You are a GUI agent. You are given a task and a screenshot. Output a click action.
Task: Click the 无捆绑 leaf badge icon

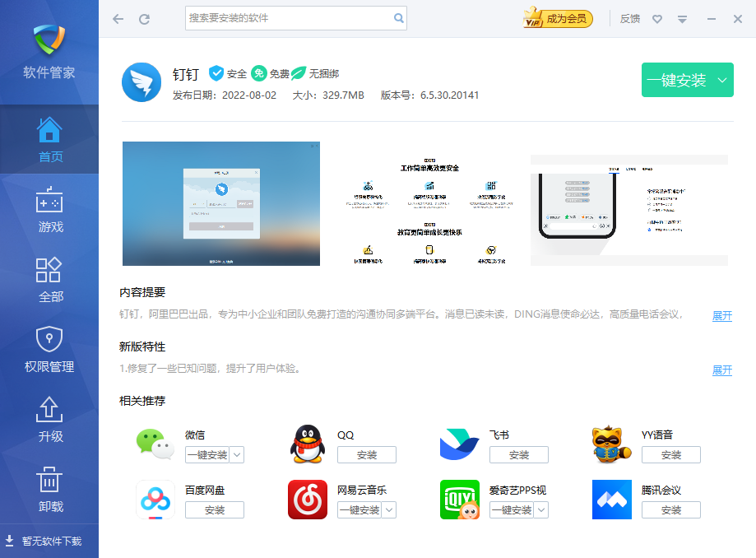tap(299, 73)
